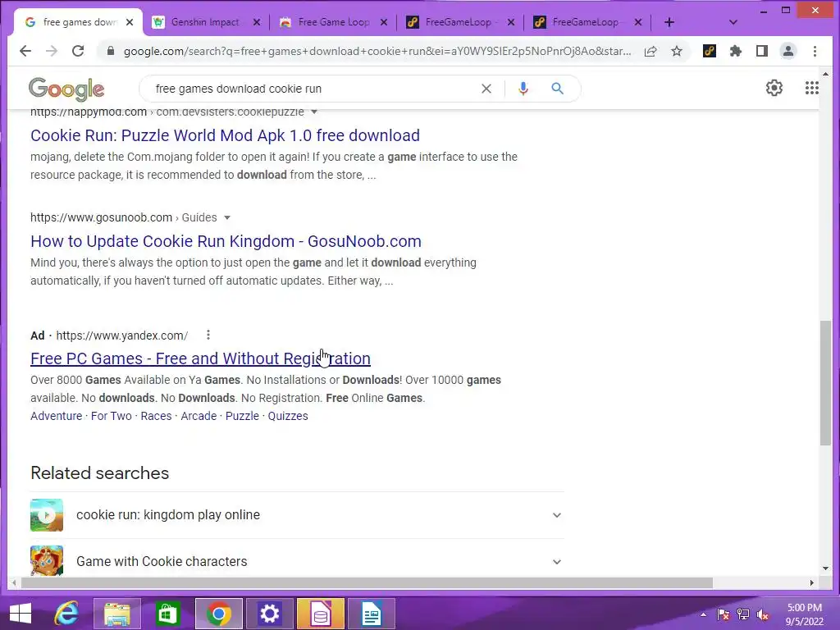Image resolution: width=840 pixels, height=630 pixels.
Task: Open the yandex ad options dots
Action: pos(208,335)
